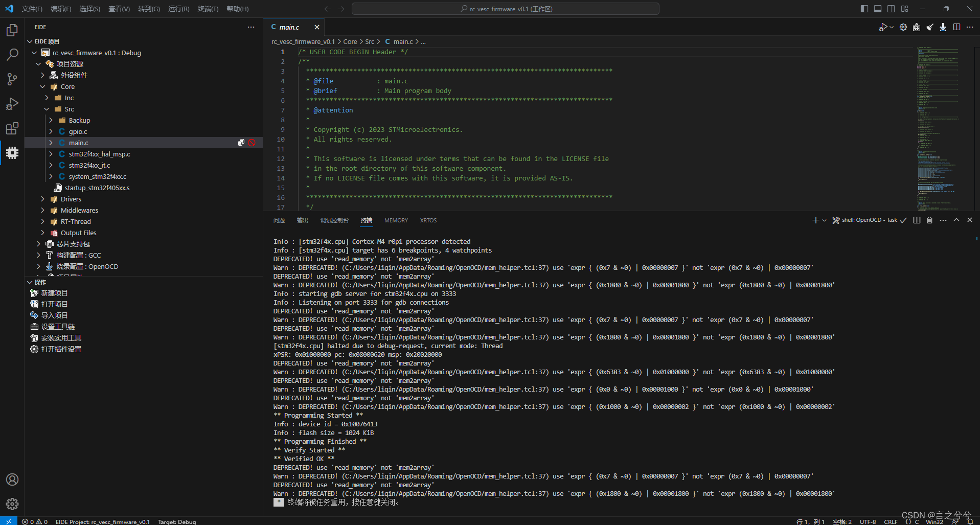
Task: Build the project using the gear icon
Action: [903, 27]
